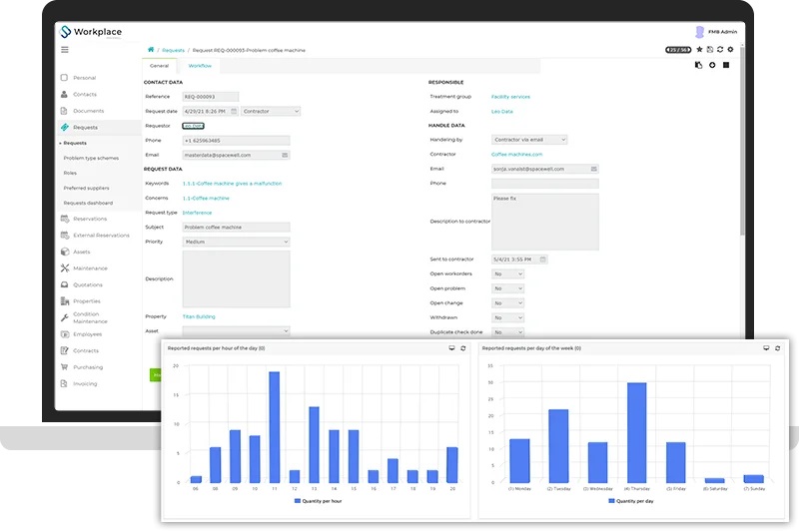Open the Handling by dropdown
The width and height of the screenshot is (799, 532).
[x=529, y=140]
